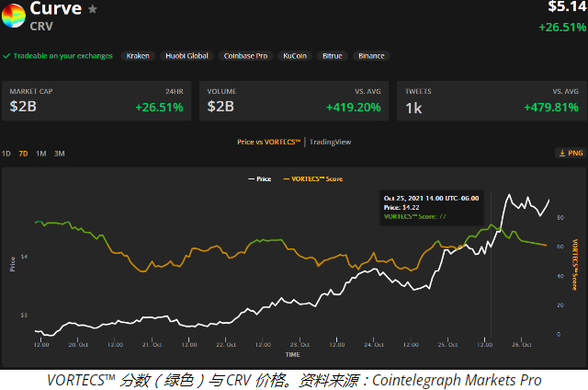Switch to the 1D time range

(x=6, y=154)
